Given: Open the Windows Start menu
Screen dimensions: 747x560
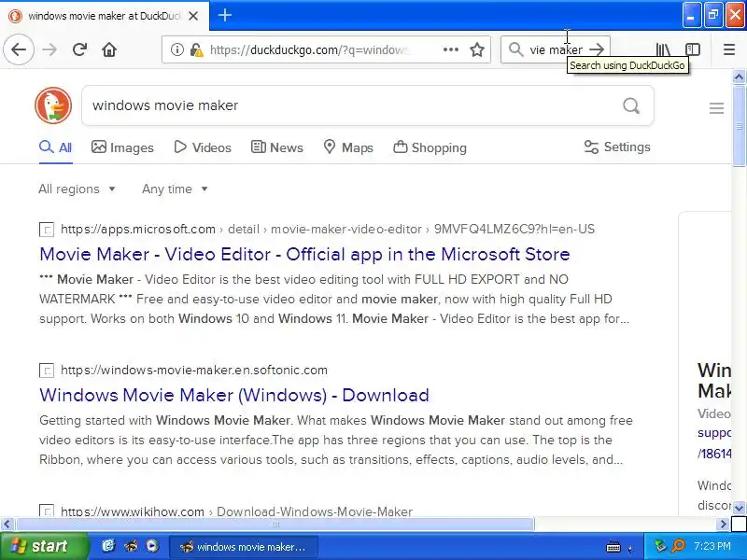Looking at the screenshot, I should click(43, 546).
